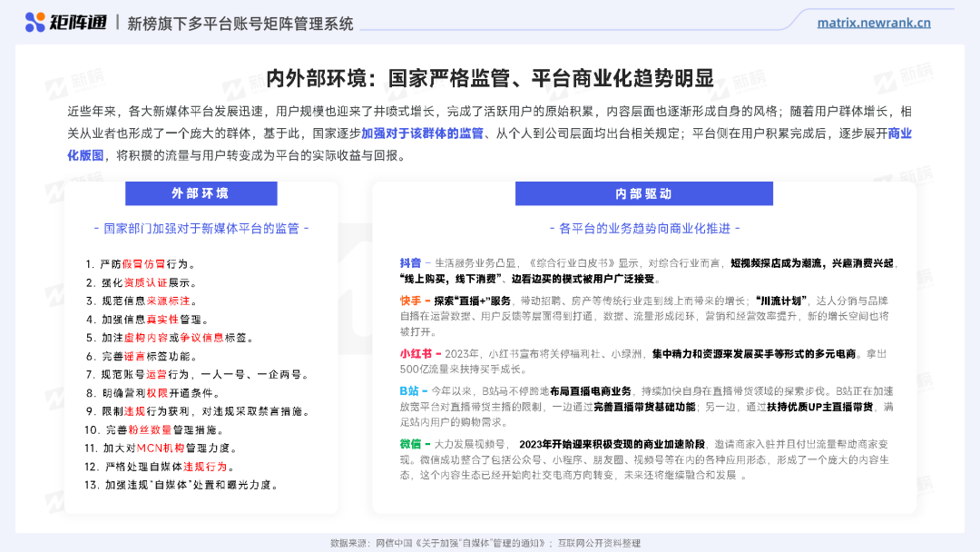The image size is (980, 552).
Task: Click list item 10 完善粉丝数量管理措施
Action: (x=154, y=430)
